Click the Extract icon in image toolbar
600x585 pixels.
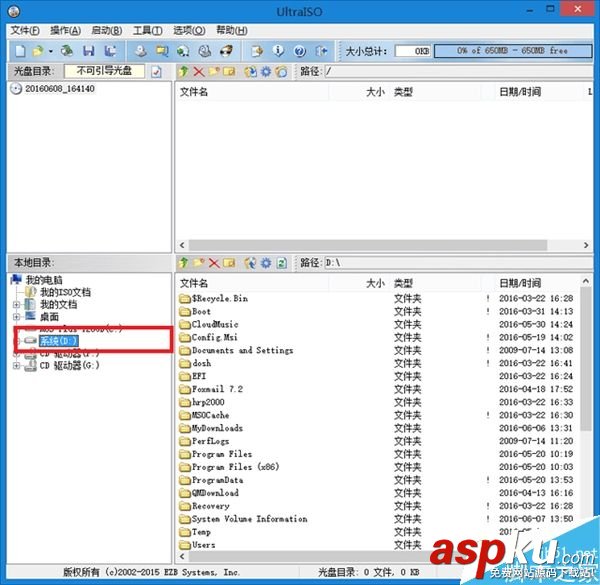251,72
